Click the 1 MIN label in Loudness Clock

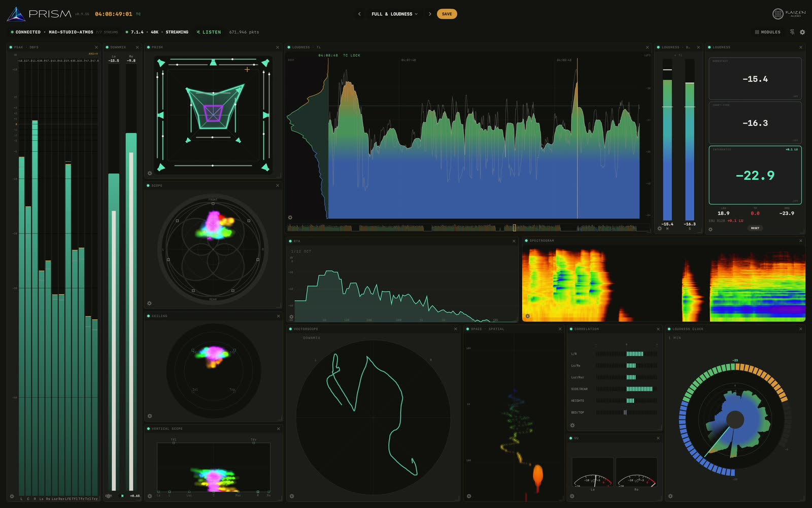pyautogui.click(x=674, y=338)
